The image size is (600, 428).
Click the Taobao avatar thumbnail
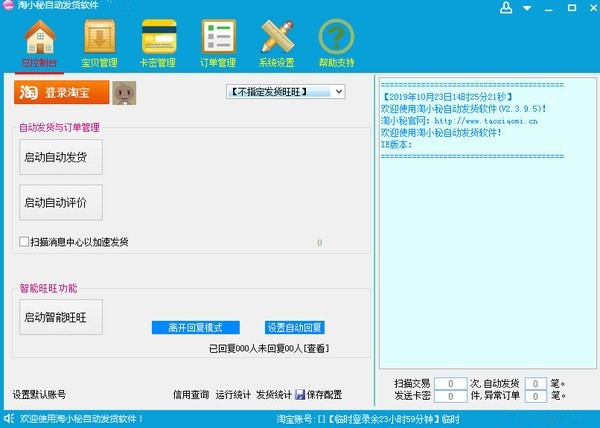click(x=124, y=93)
